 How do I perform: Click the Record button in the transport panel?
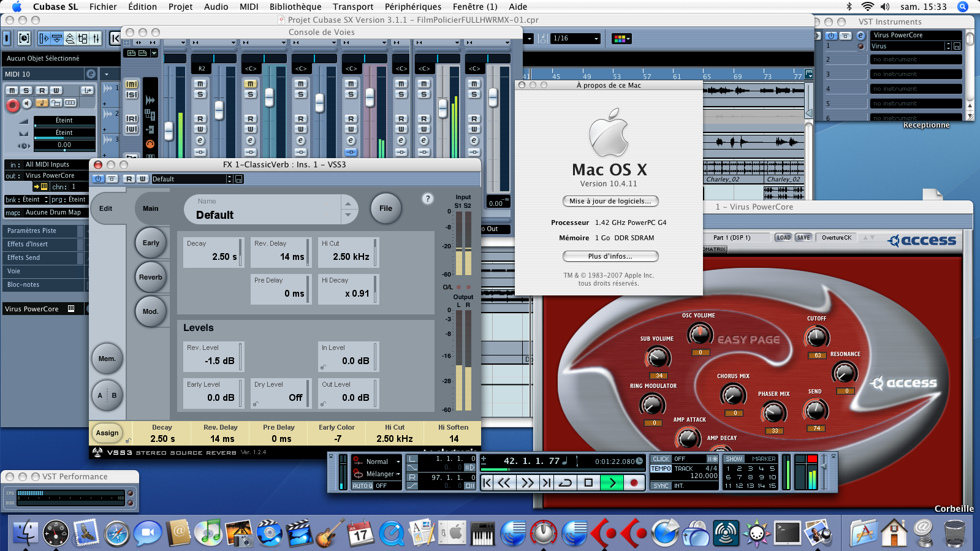(x=634, y=483)
